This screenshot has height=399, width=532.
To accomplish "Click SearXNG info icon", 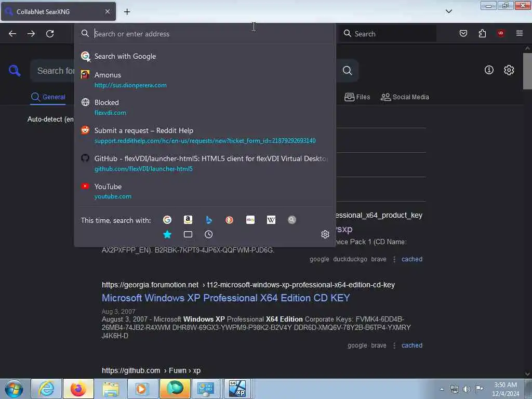I will click(489, 70).
